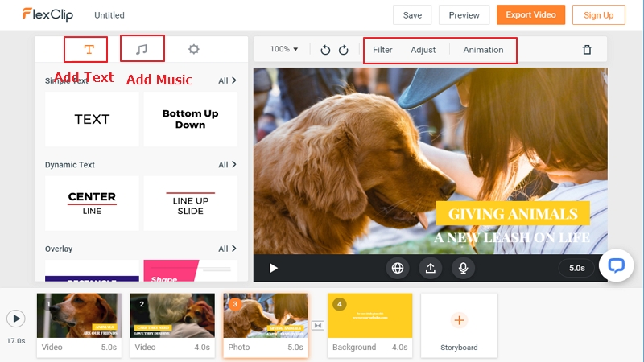Click the Preview button
The width and height of the screenshot is (644, 362).
coord(464,15)
